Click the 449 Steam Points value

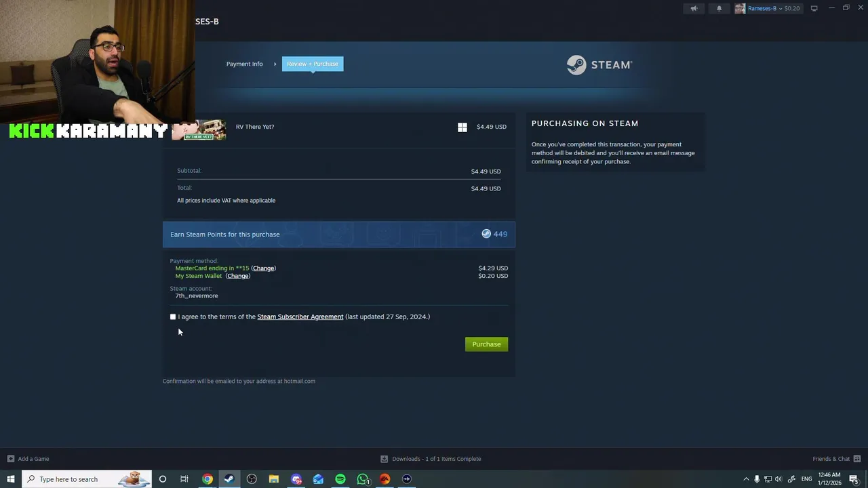point(500,234)
